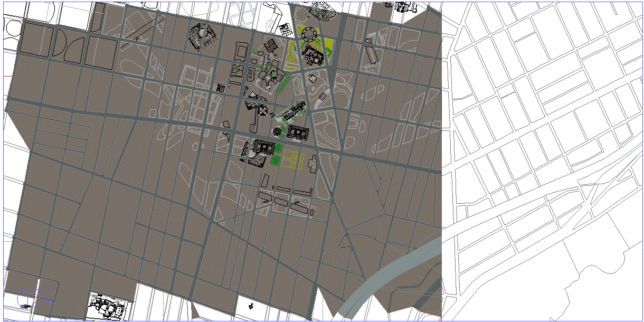Click the rectangular courtyard building near center

point(298,132)
